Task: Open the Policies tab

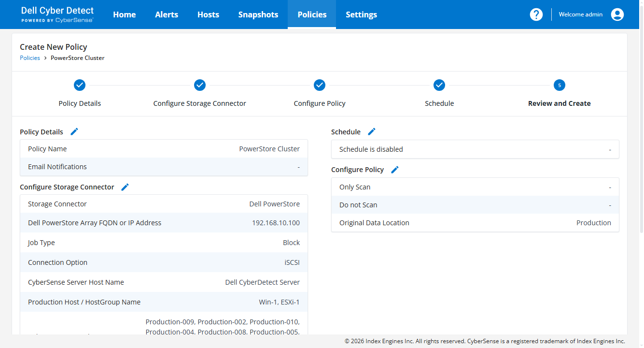Action: [x=312, y=14]
